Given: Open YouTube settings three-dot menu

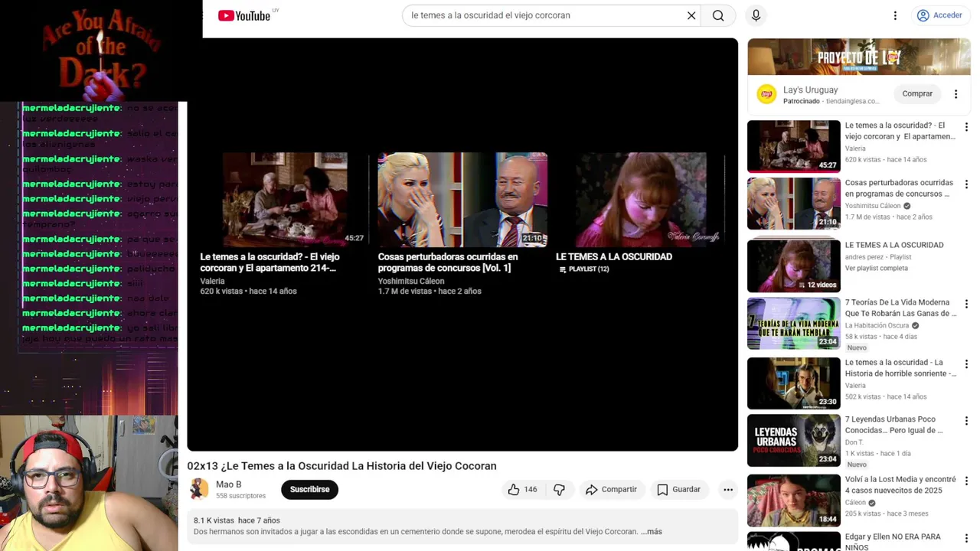Looking at the screenshot, I should [895, 15].
